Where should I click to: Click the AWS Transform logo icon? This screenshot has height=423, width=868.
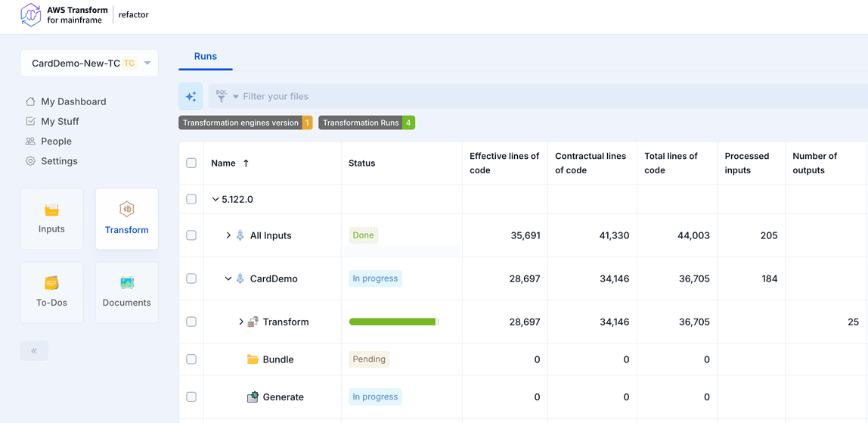31,14
